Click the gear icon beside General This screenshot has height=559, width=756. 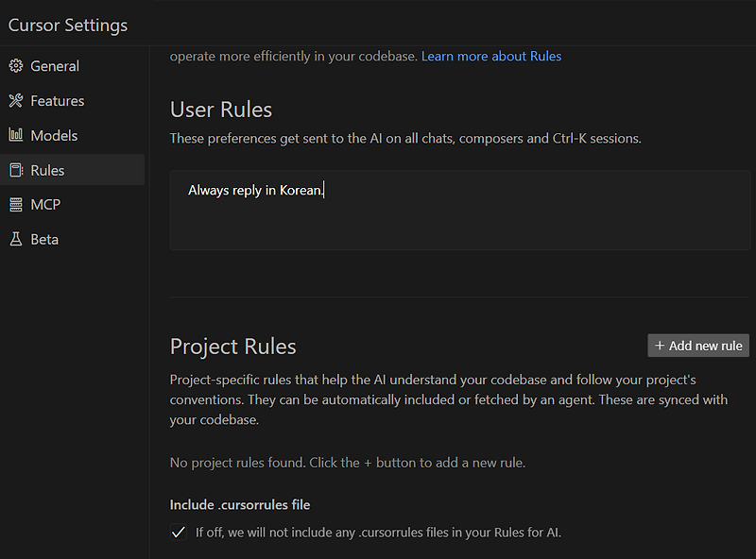click(15, 66)
